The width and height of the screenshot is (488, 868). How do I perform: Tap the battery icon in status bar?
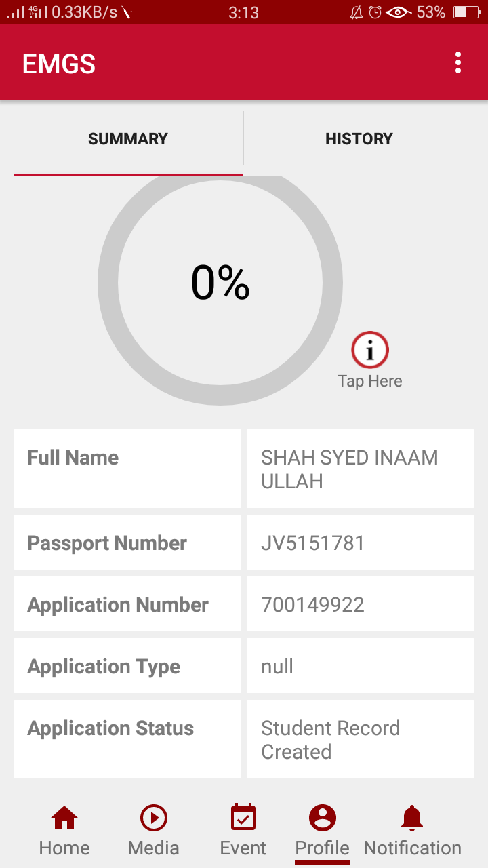point(466,12)
